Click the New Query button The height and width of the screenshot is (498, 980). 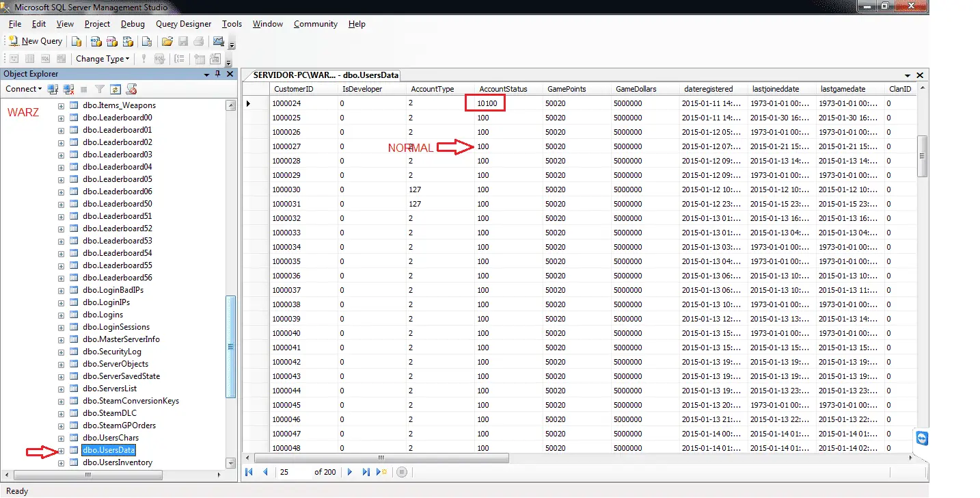coord(35,41)
